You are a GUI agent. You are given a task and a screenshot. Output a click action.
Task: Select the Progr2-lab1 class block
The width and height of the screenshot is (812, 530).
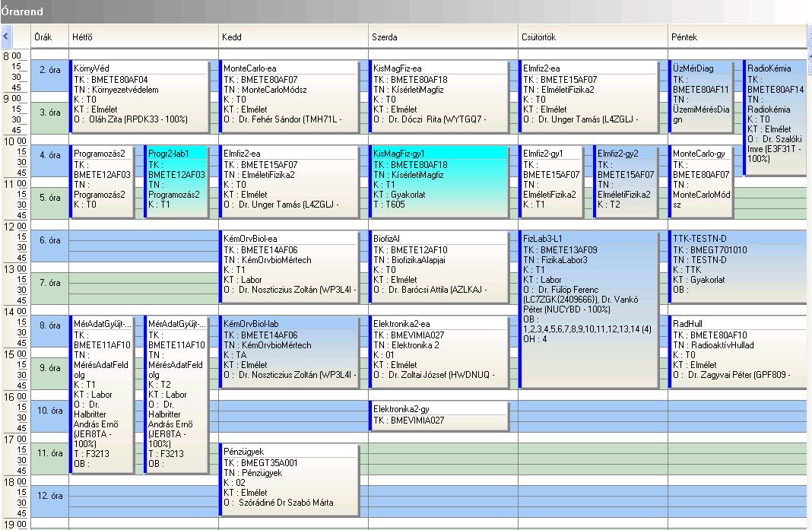pos(176,182)
